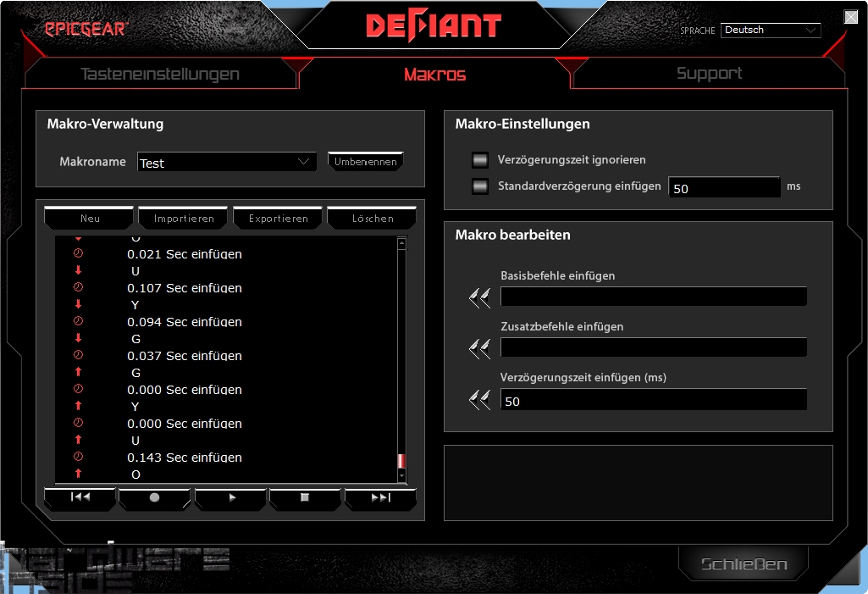This screenshot has width=868, height=594.
Task: Select the bottom O key-up row
Action: click(x=226, y=475)
